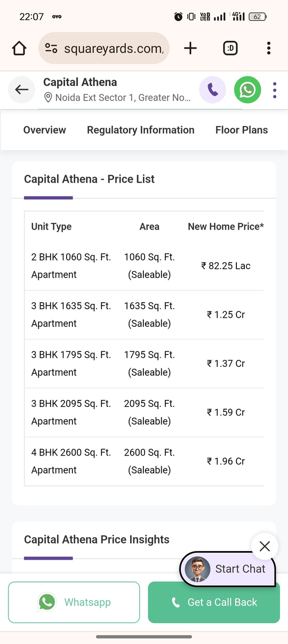Switch to the Overview tab
This screenshot has width=288, height=644.
click(45, 130)
